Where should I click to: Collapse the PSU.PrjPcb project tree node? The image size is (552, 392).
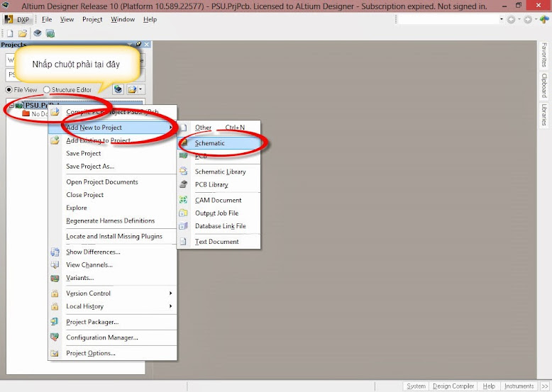(11, 105)
